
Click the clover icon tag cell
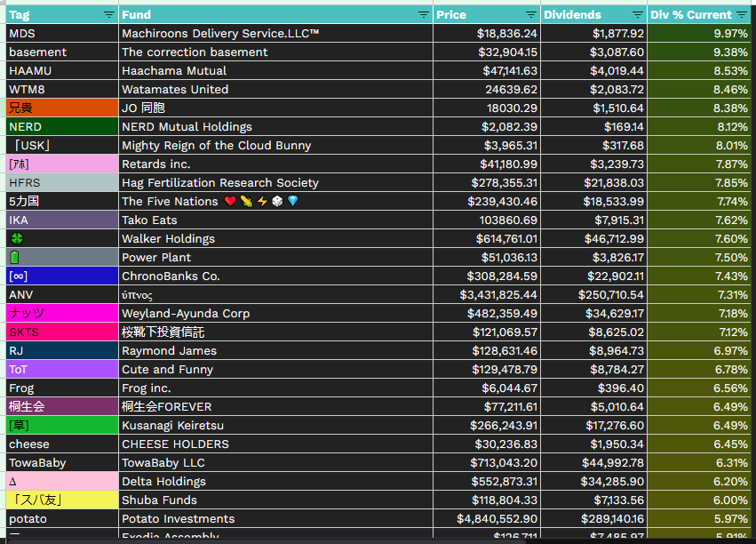pyautogui.click(x=62, y=239)
